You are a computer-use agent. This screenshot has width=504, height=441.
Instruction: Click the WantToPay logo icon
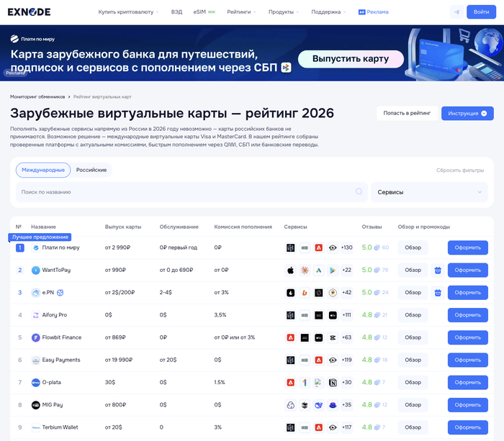(36, 270)
